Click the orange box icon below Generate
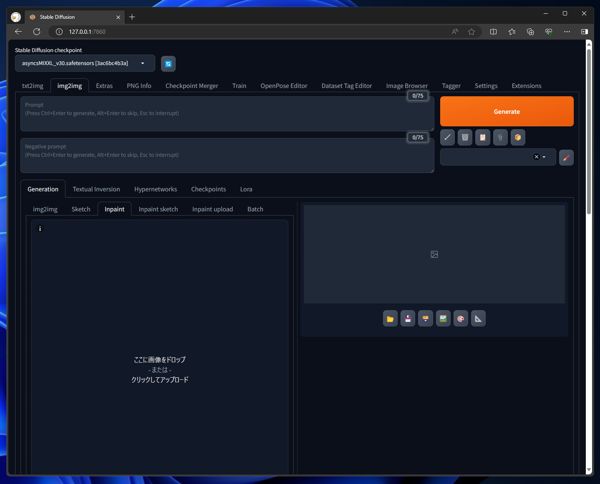600x484 pixels. pos(518,137)
